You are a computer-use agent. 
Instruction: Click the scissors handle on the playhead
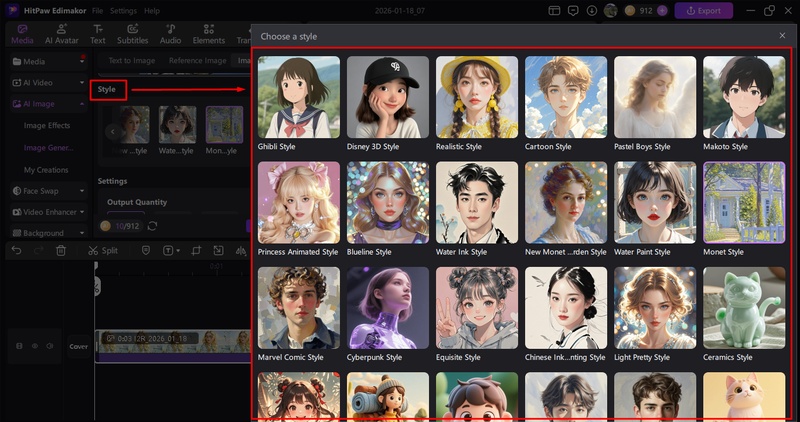pos(96,287)
